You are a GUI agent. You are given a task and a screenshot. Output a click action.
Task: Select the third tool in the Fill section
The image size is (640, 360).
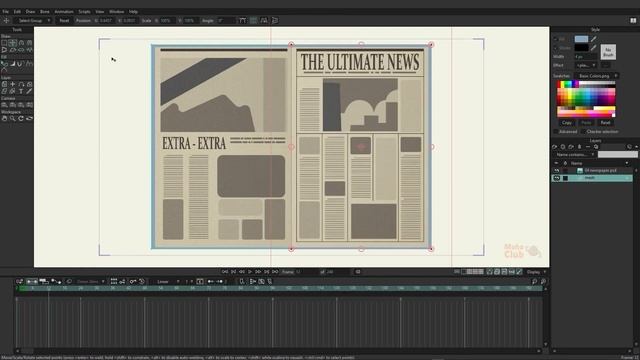click(21, 64)
